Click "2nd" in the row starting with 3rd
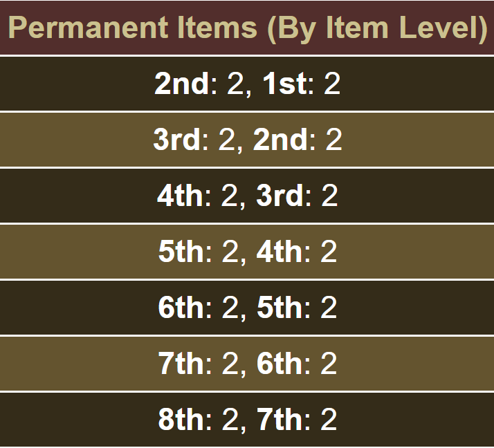494x448 pixels. click(280, 140)
